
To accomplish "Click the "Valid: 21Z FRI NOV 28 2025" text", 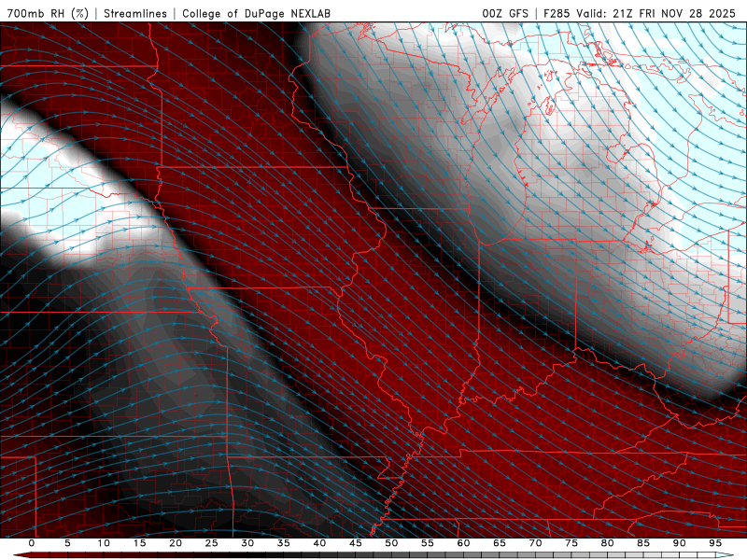I will 656,13.
